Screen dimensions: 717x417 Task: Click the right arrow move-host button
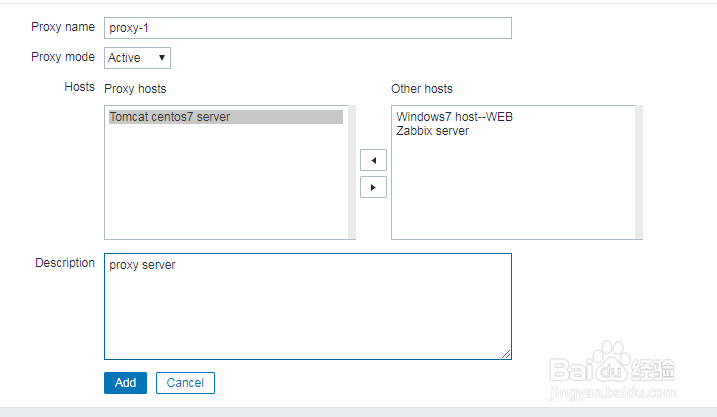click(x=373, y=186)
